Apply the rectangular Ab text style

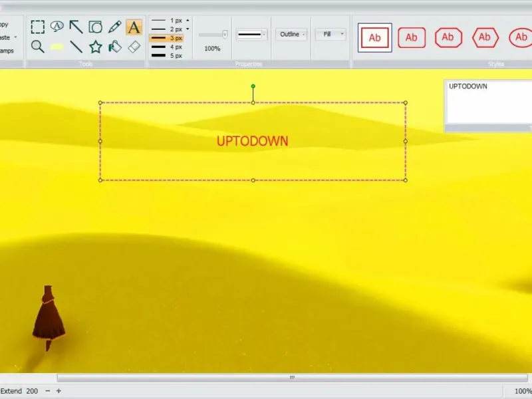[x=374, y=38]
